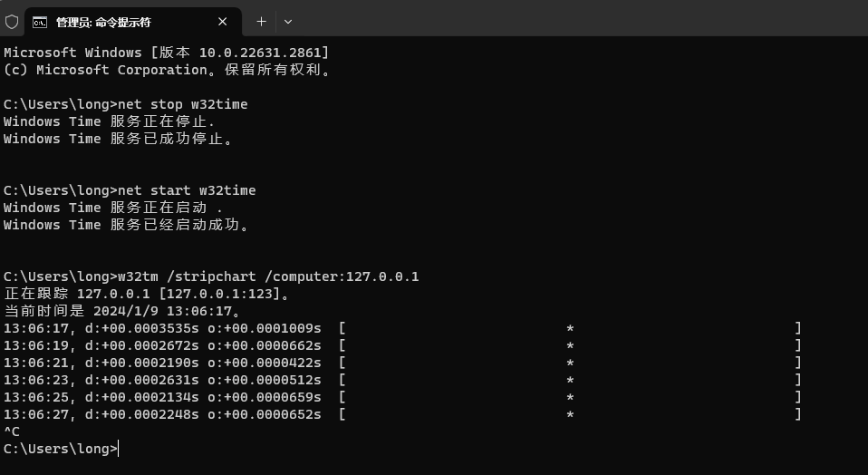Click the administrator shield icon in title bar
This screenshot has height=475, width=868.
coord(12,21)
